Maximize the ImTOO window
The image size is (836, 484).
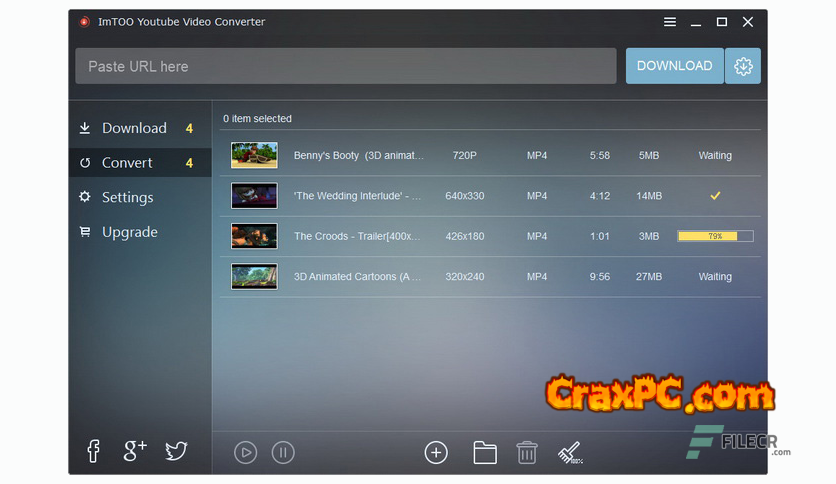coord(721,22)
